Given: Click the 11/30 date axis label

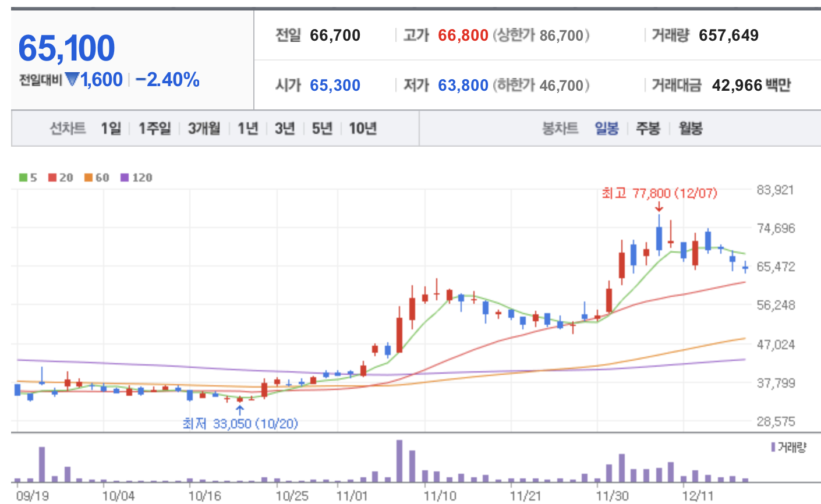Looking at the screenshot, I should click(x=613, y=496).
